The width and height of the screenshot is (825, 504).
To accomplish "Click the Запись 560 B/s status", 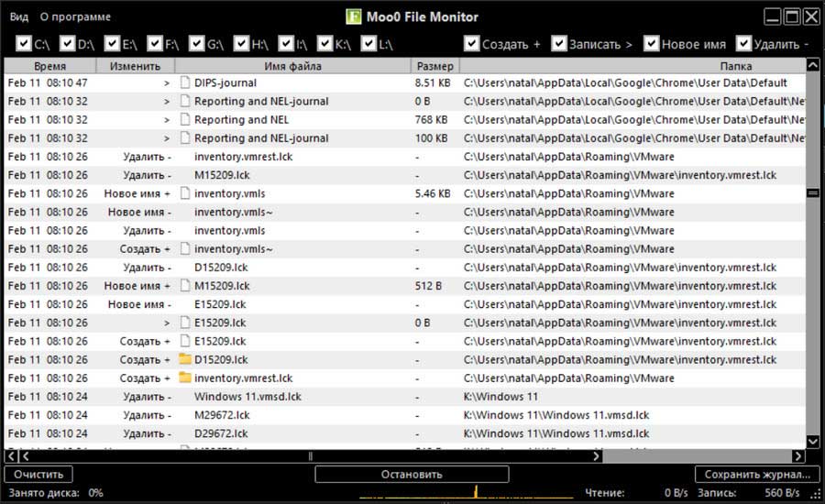I will 748,493.
